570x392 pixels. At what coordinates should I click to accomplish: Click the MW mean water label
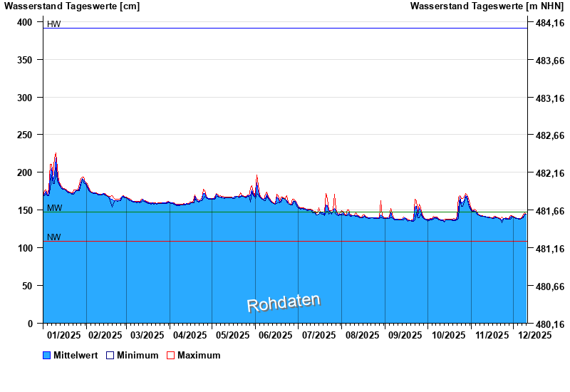[54, 208]
